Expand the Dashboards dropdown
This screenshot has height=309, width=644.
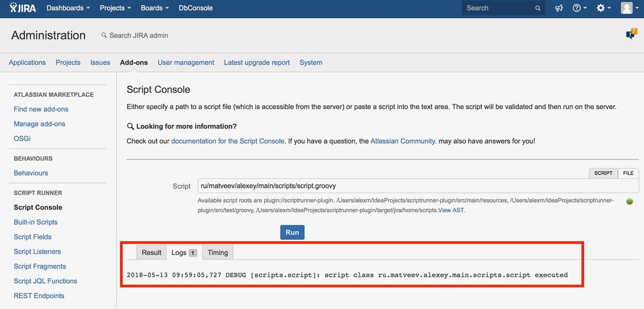pos(68,8)
